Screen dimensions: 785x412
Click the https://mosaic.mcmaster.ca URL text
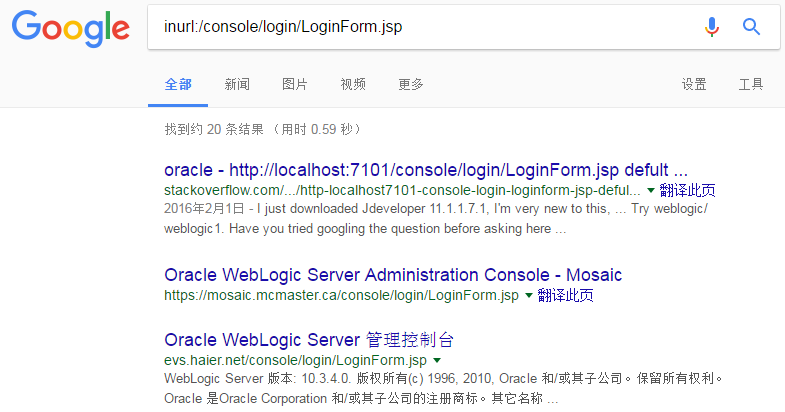click(341, 295)
